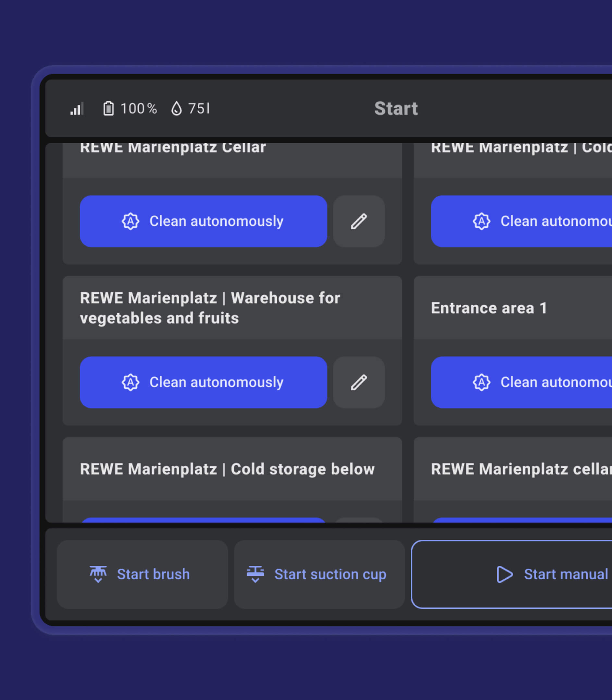Check the signal strength icon
Screen dimensions: 612x700
click(77, 109)
